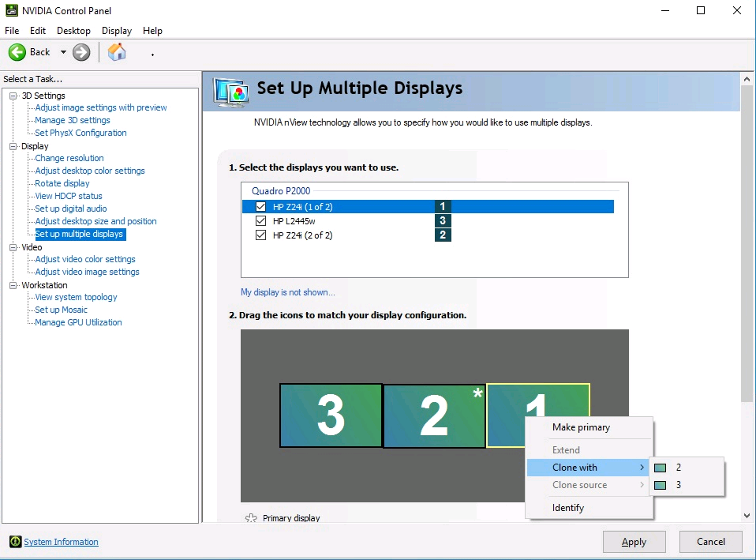Click the System Information NVIDIA icon
This screenshot has width=756, height=560.
(16, 542)
